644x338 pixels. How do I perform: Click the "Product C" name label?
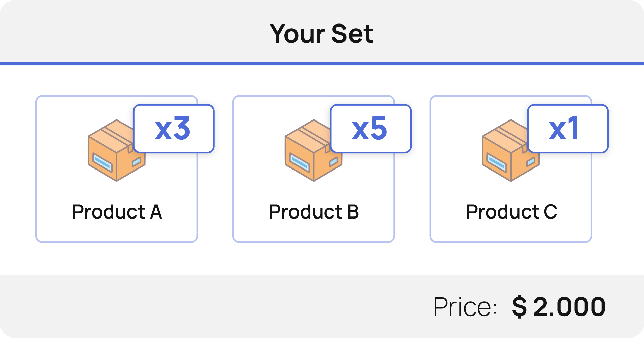[x=511, y=212]
